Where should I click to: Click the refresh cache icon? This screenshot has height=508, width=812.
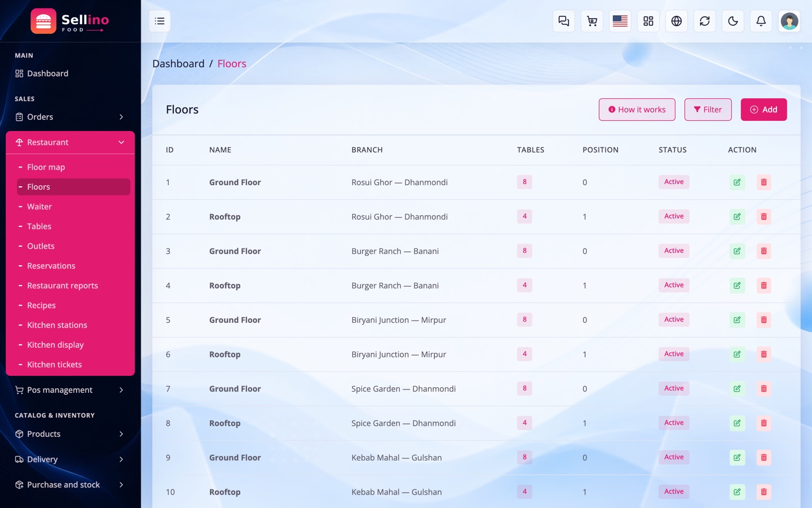point(705,21)
